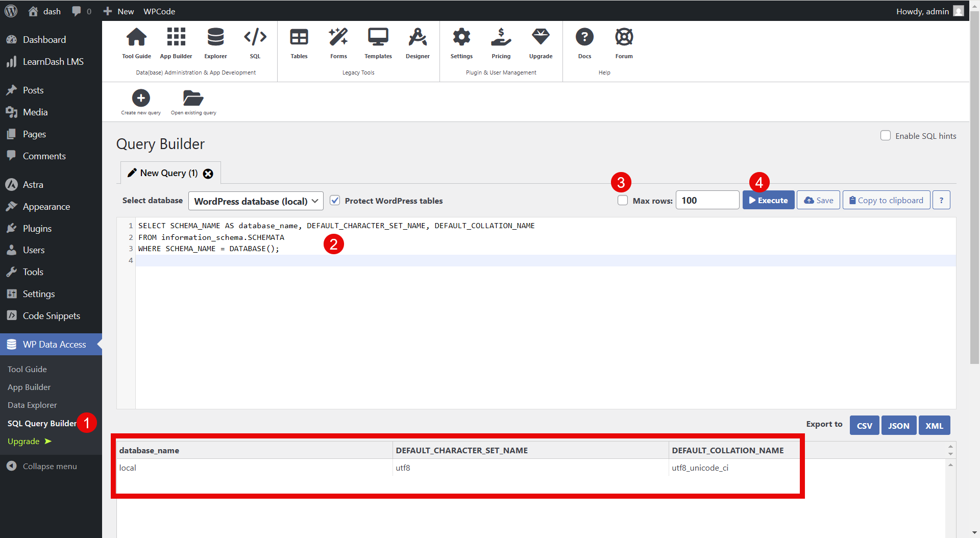Open the Forum lifebuoy icon
The height and width of the screenshot is (538, 980).
coord(624,38)
